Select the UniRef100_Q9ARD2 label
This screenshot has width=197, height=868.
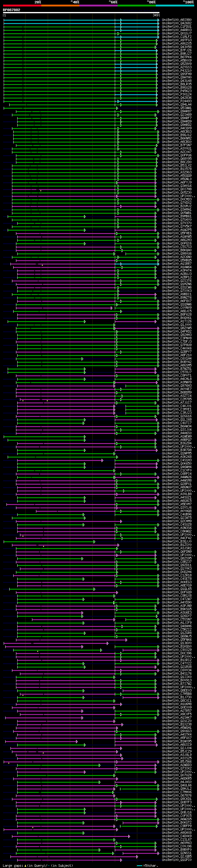pos(177,125)
